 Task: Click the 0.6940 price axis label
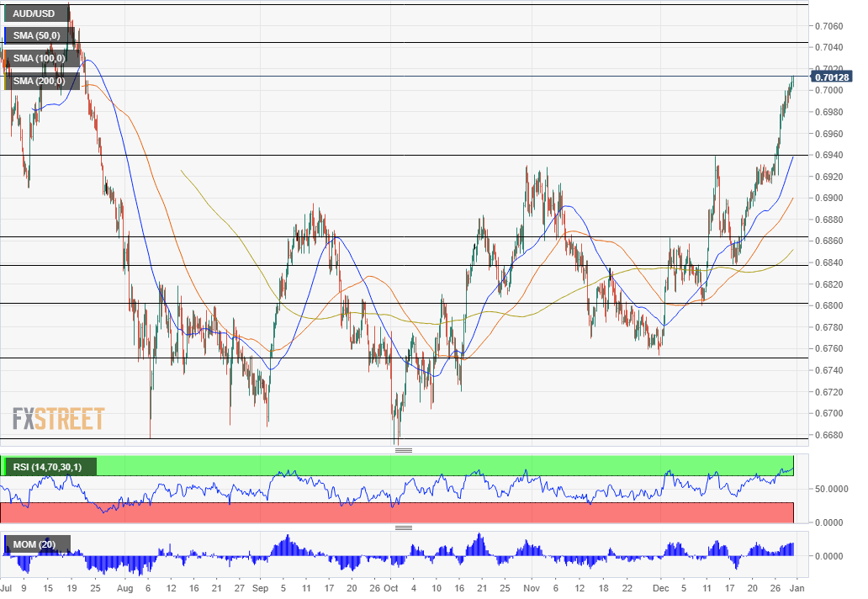point(828,155)
